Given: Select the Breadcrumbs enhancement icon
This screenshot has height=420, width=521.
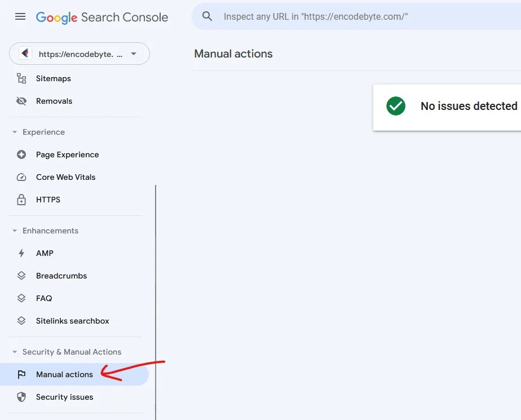Looking at the screenshot, I should click(21, 276).
